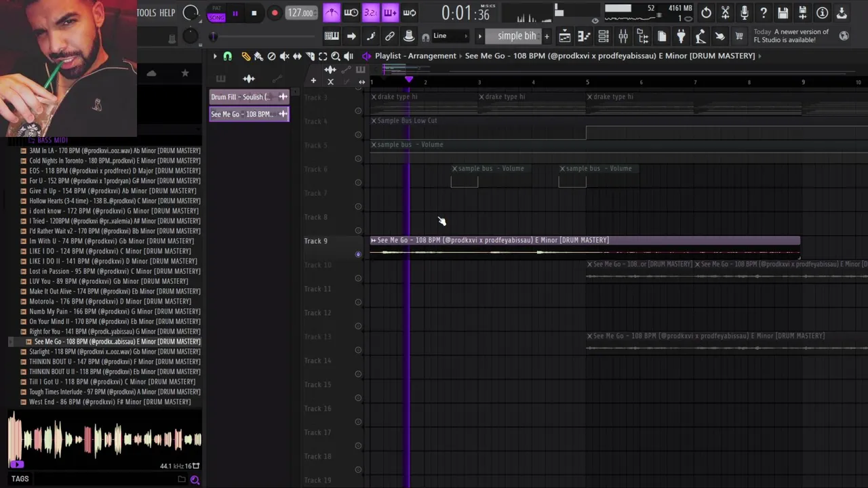Open the Channel rack icon
Image resolution: width=868 pixels, height=488 pixels.
[x=604, y=36]
